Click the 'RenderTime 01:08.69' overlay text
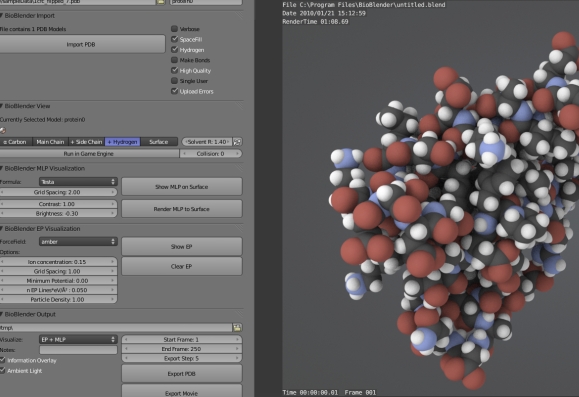Image resolution: width=579 pixels, height=397 pixels. [315, 22]
